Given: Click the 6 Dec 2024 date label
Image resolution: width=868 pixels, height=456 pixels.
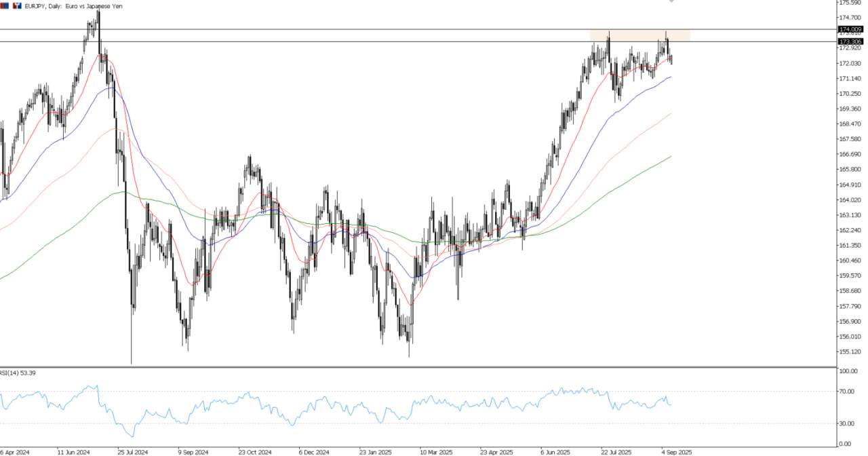Looking at the screenshot, I should coord(314,451).
